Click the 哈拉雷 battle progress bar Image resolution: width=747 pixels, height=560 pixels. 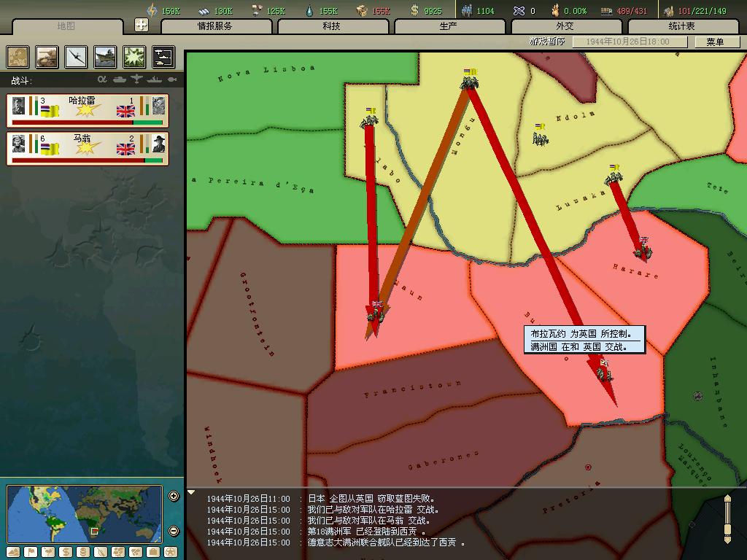[88, 122]
